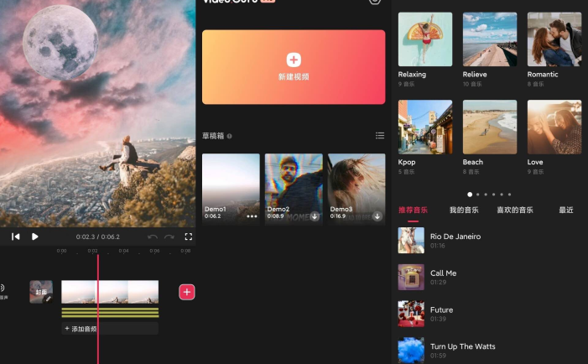Switch to the 最近 tab
The image size is (588, 364).
[566, 210]
